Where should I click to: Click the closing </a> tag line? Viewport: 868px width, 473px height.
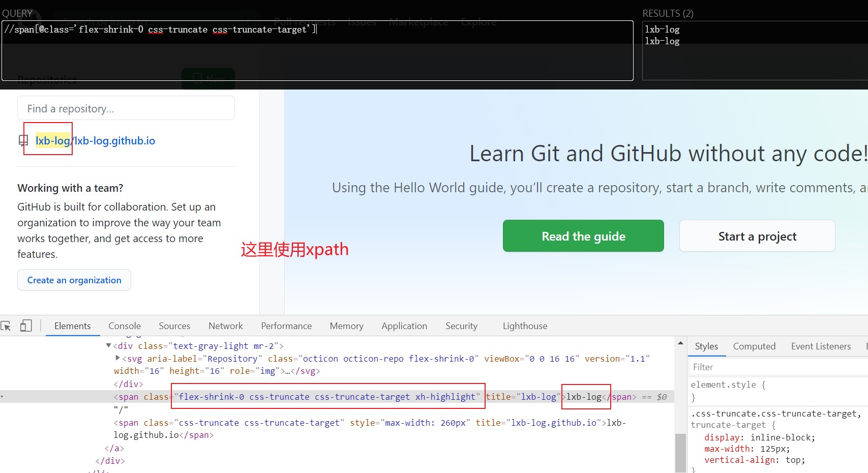click(114, 448)
